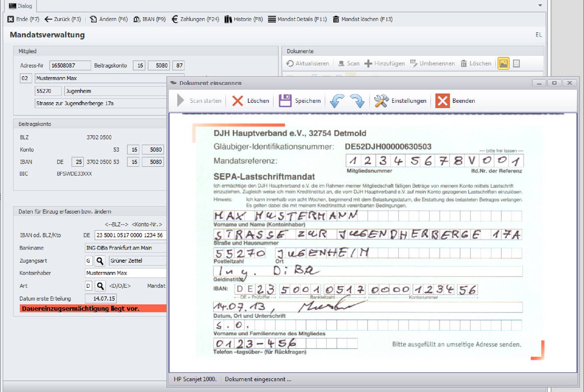Screen dimensions: 584x392
Task: Click the city field Jugenheim
Action: [x=116, y=91]
